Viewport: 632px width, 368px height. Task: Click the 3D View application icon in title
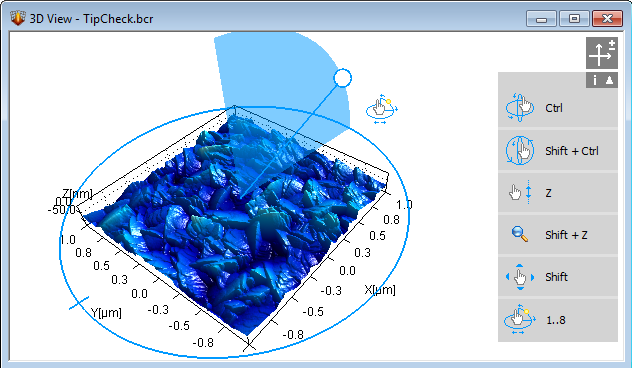[17, 18]
